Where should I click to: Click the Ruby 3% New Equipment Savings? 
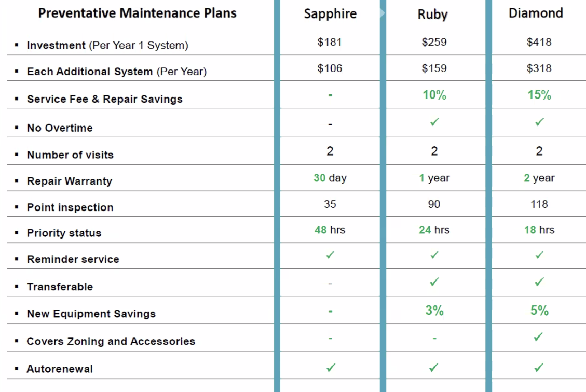[x=434, y=310]
